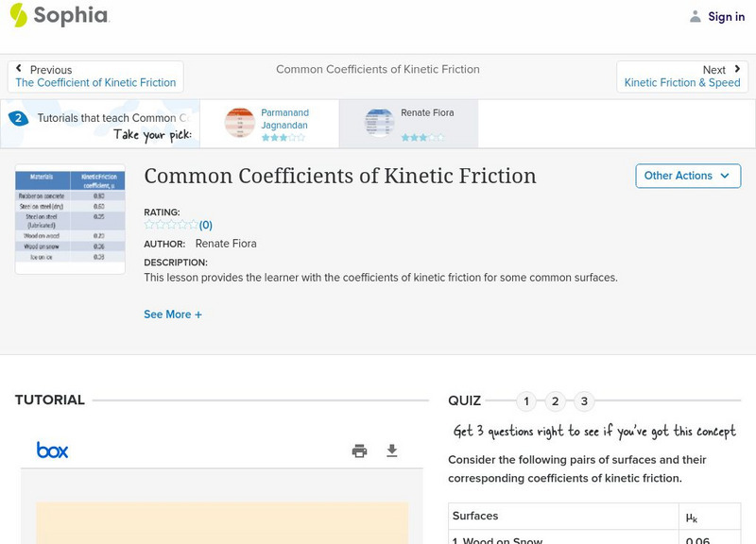The width and height of the screenshot is (756, 544).
Task: Select quiz step 2 circle
Action: tap(555, 400)
